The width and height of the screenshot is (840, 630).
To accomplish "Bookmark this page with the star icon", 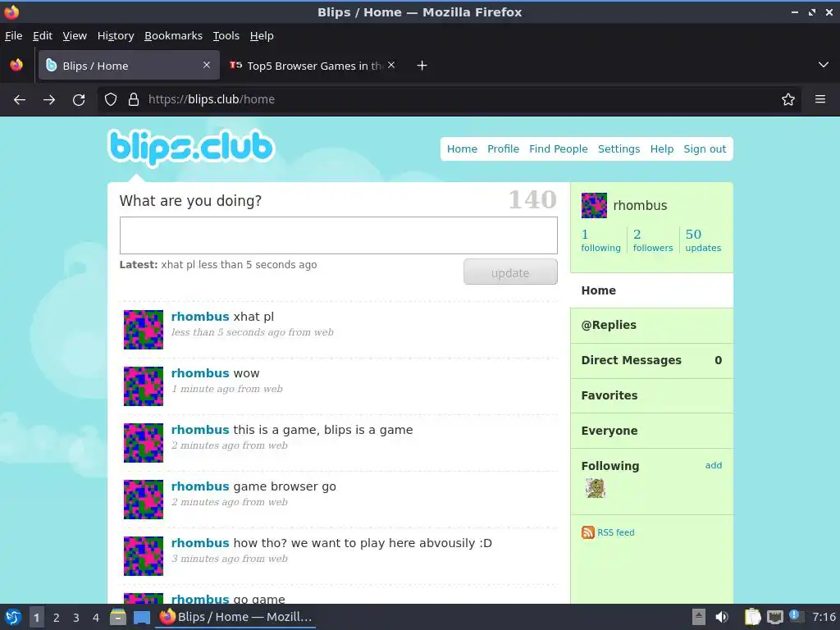I will pyautogui.click(x=788, y=99).
